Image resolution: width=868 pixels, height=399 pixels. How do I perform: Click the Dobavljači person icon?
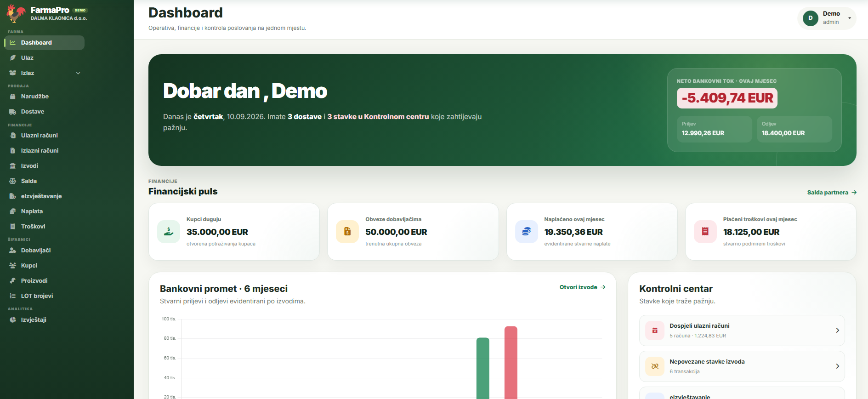coord(13,251)
